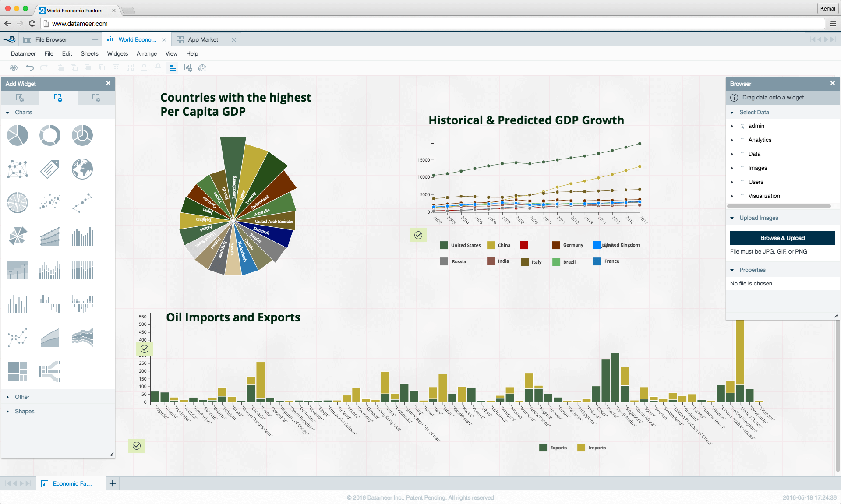This screenshot has height=504, width=841.
Task: Expand the Other widgets section
Action: click(7, 397)
